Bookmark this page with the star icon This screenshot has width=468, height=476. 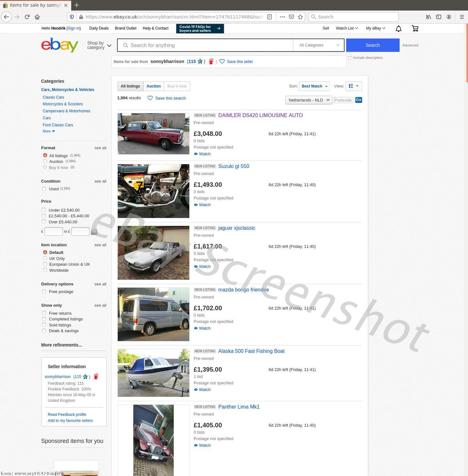click(300, 17)
